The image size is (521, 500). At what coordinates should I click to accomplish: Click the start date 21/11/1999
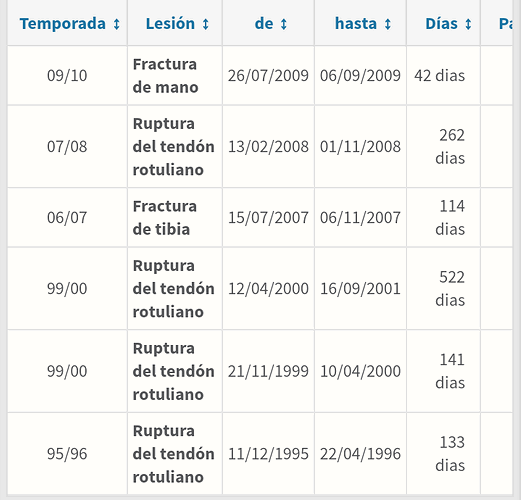pos(268,371)
